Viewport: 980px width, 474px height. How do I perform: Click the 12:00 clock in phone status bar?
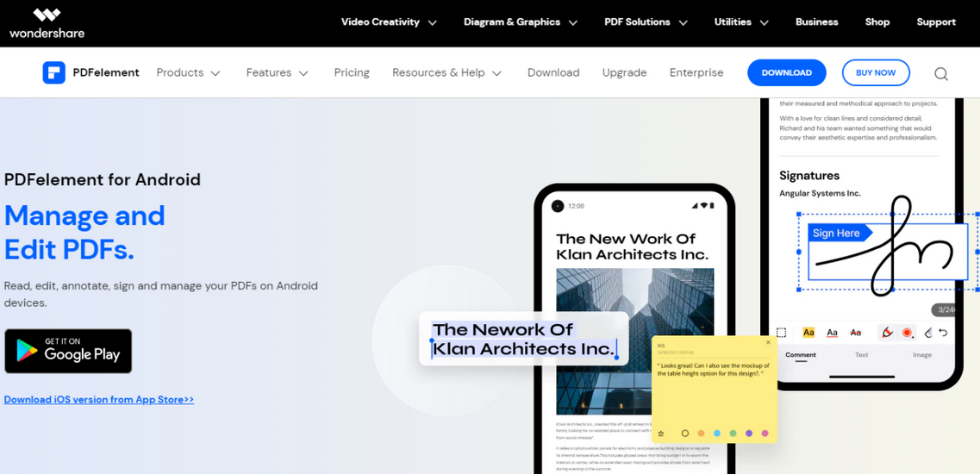(x=577, y=206)
